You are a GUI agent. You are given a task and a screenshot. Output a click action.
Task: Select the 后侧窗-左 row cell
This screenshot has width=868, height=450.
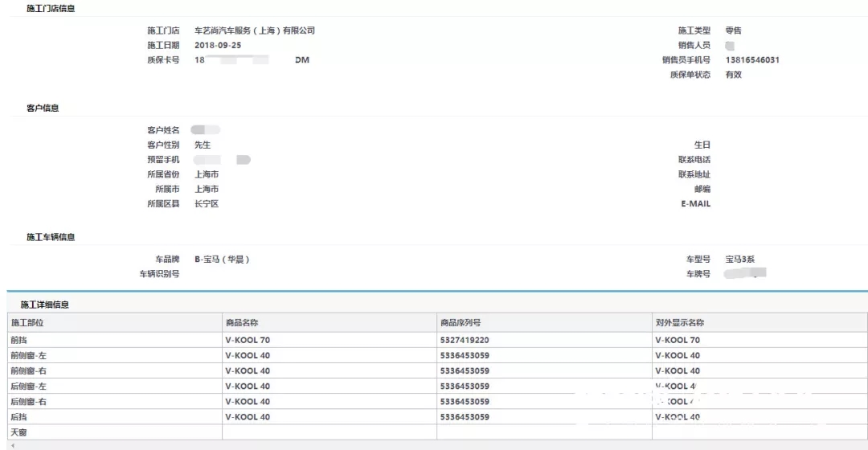pos(29,387)
